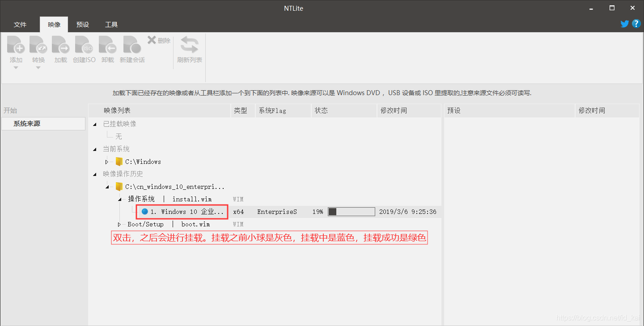
Task: Open the dropdown arrow under 添加
Action: point(16,68)
